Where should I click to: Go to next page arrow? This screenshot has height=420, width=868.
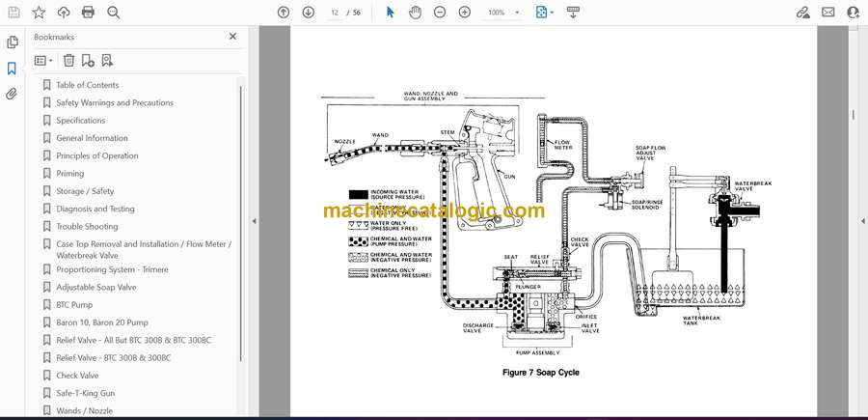(x=309, y=13)
